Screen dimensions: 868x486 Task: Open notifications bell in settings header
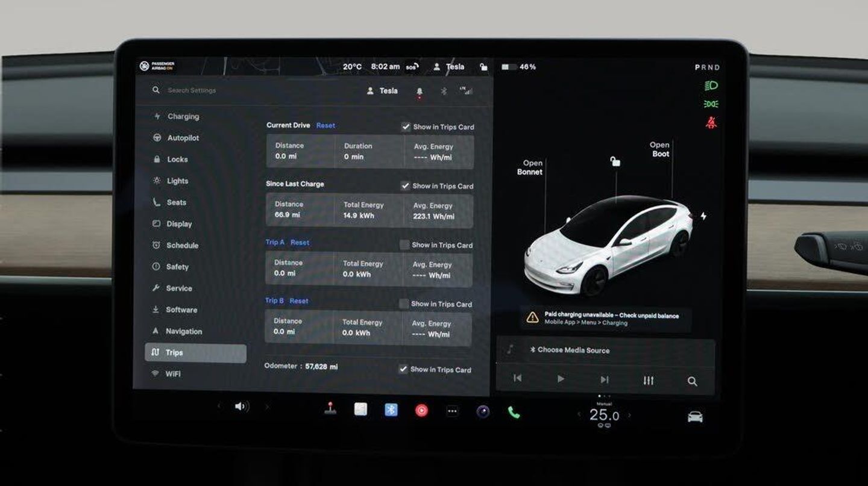pyautogui.click(x=420, y=92)
